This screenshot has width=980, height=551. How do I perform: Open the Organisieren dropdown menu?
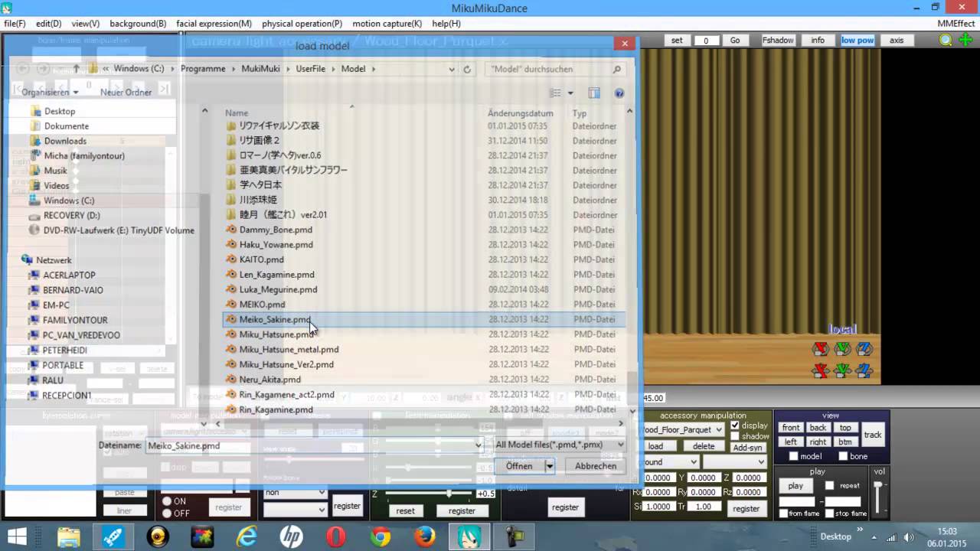[x=50, y=92]
